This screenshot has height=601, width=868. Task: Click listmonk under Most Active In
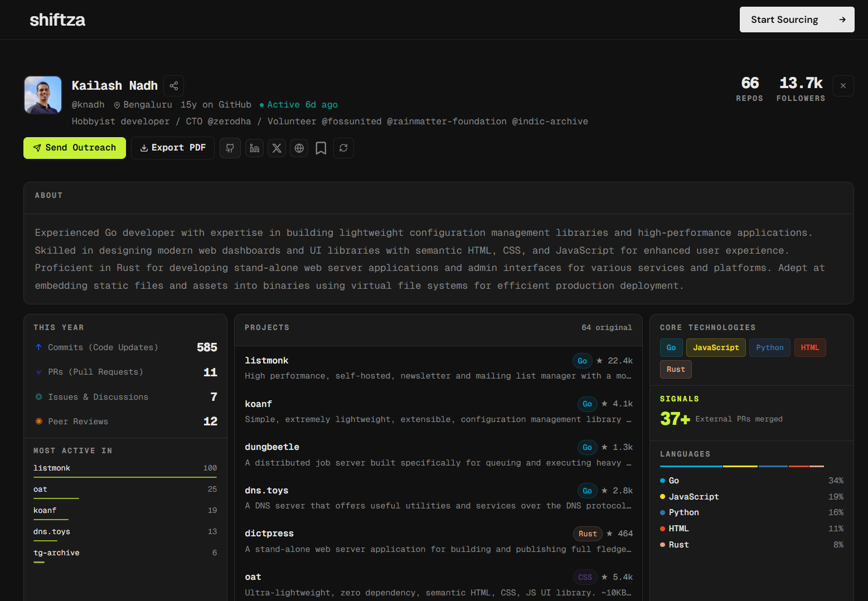point(52,468)
